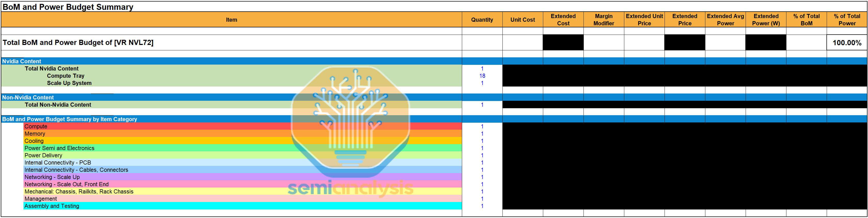The height and width of the screenshot is (218, 868).
Task: Click quantity 1 for Mechanical: Chassis row
Action: (x=482, y=192)
